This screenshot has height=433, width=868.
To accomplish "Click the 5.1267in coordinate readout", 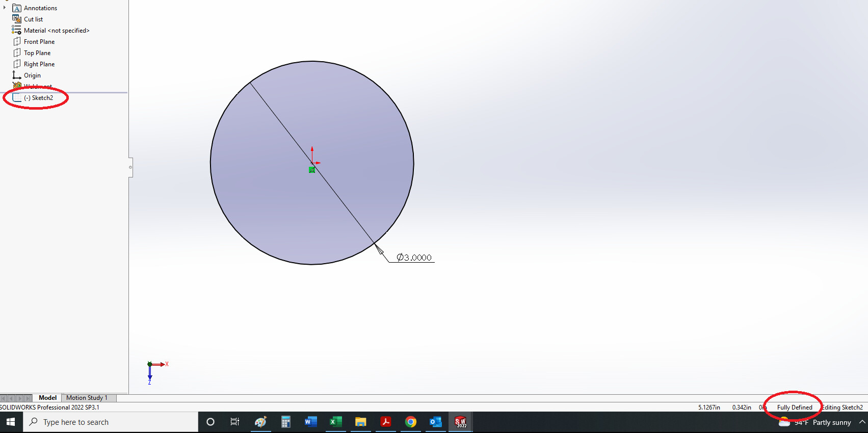I will pos(709,407).
